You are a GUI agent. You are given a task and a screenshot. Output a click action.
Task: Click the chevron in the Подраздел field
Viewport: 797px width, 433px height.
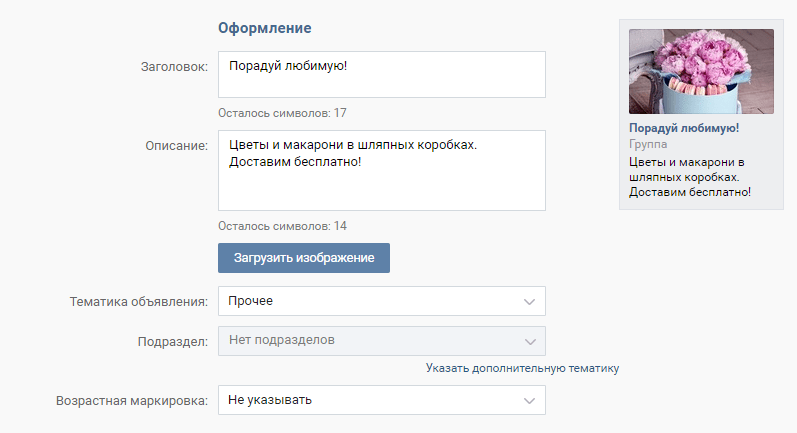click(x=529, y=341)
